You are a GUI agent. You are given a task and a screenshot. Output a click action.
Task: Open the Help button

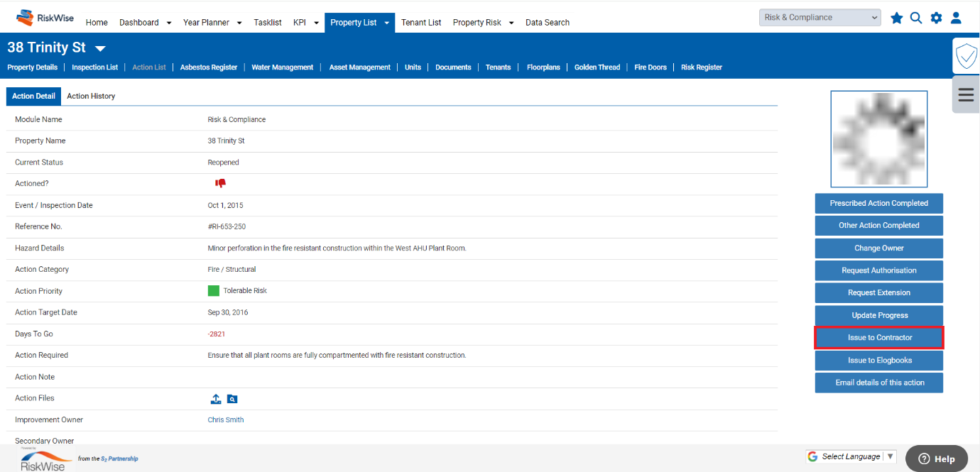click(x=937, y=459)
